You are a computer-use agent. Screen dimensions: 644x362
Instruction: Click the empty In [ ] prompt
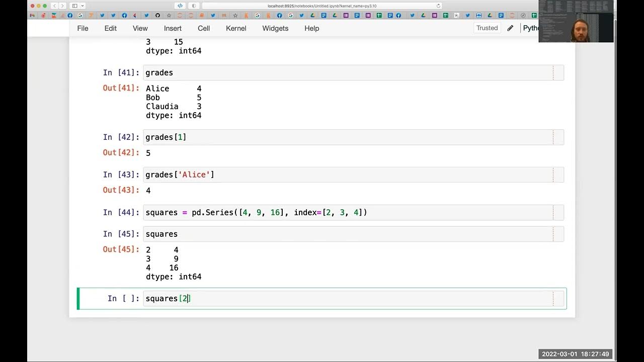click(124, 299)
